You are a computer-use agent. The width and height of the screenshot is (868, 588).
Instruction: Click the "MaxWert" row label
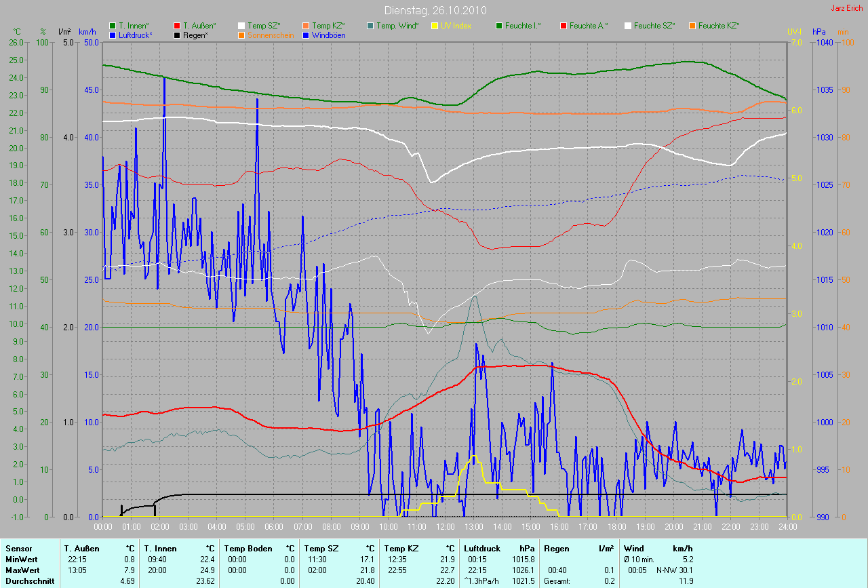[x=22, y=570]
